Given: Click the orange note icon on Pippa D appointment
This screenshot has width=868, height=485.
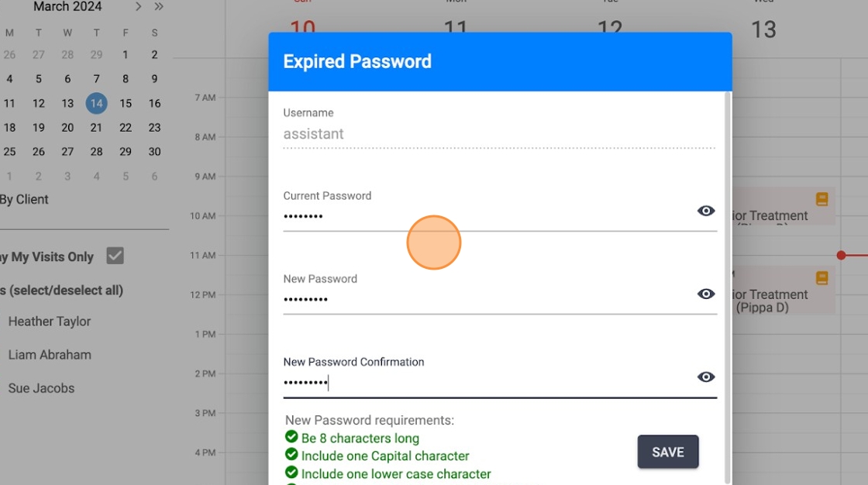Looking at the screenshot, I should click(x=822, y=277).
